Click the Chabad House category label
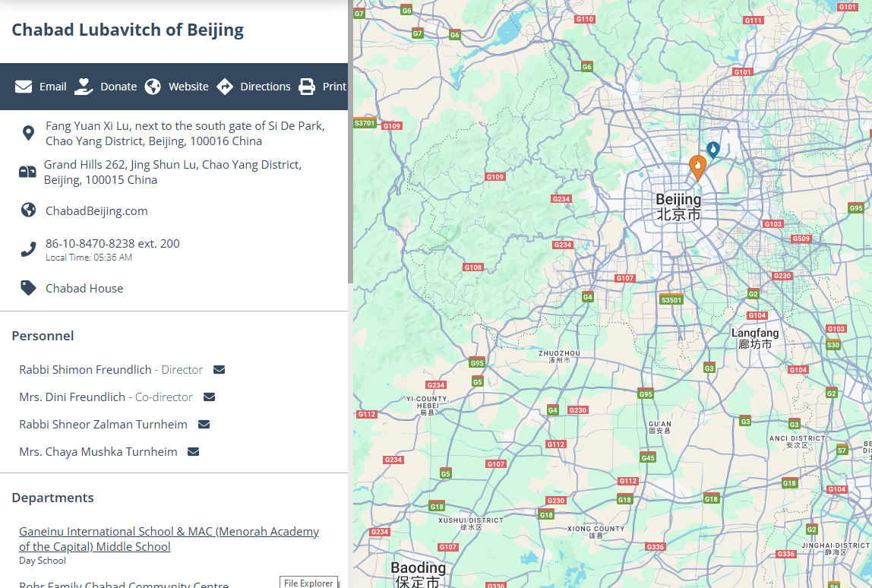The width and height of the screenshot is (872, 588). (84, 288)
